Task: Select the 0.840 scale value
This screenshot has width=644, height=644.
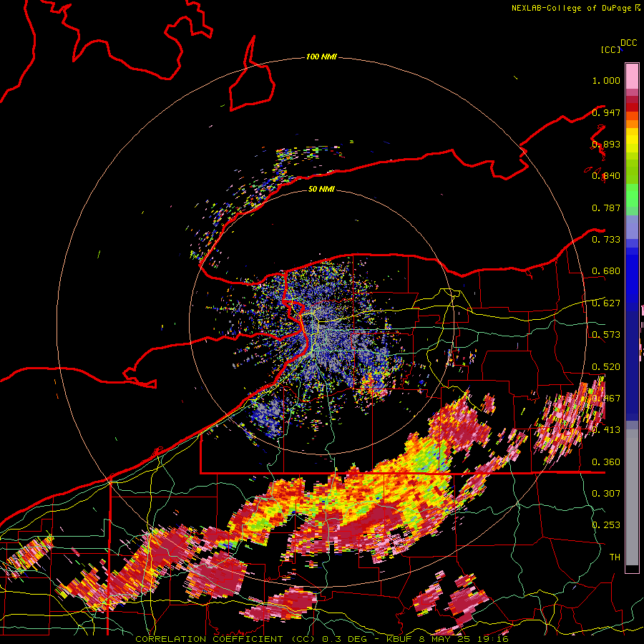Action: click(606, 176)
